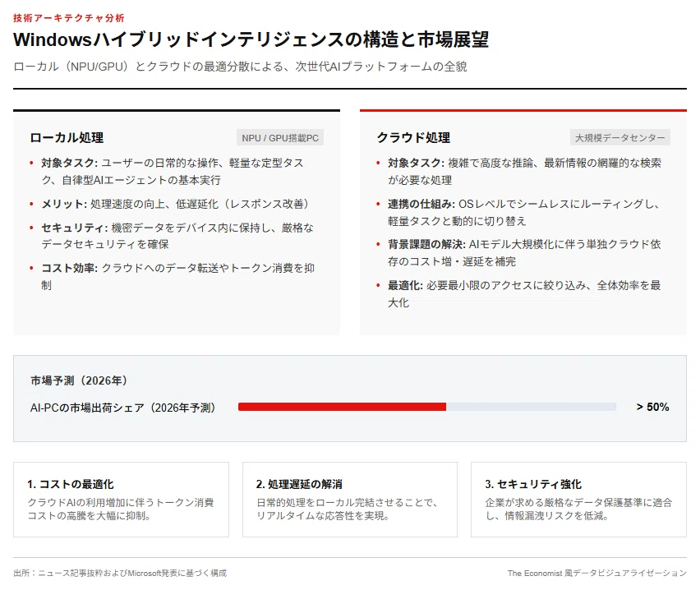700x590 pixels.
Task: Click the "大規模データセンター" badge
Action: (x=620, y=138)
